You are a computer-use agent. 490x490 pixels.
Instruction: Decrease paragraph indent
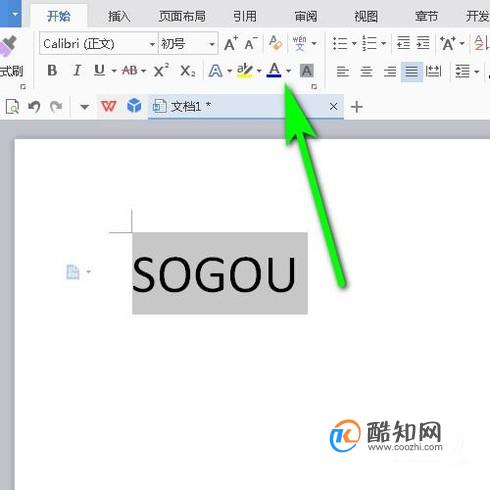click(x=403, y=43)
